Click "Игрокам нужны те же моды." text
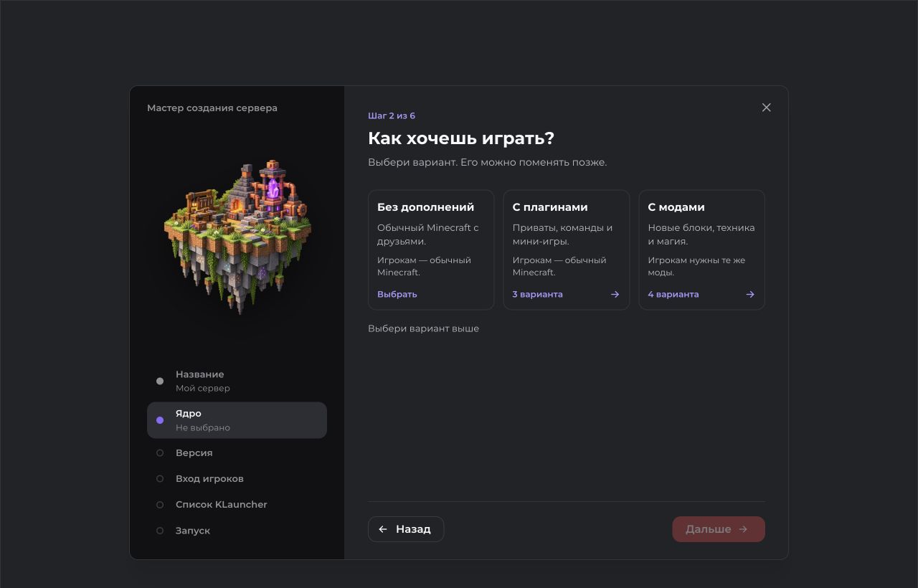The height and width of the screenshot is (588, 918). pyautogui.click(x=696, y=266)
